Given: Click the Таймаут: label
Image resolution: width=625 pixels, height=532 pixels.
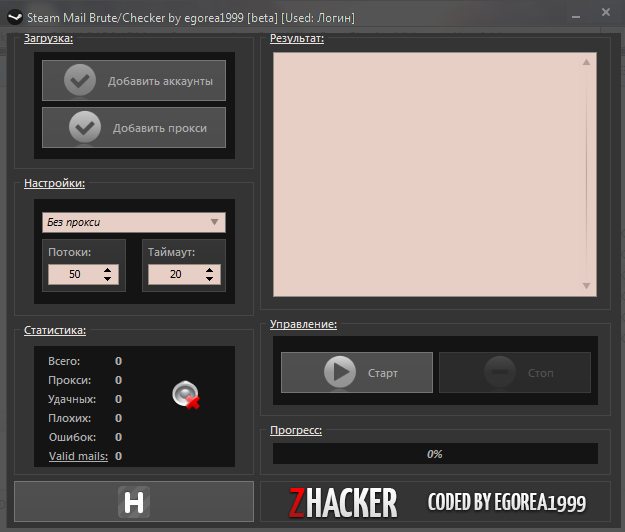Looking at the screenshot, I should [171, 252].
